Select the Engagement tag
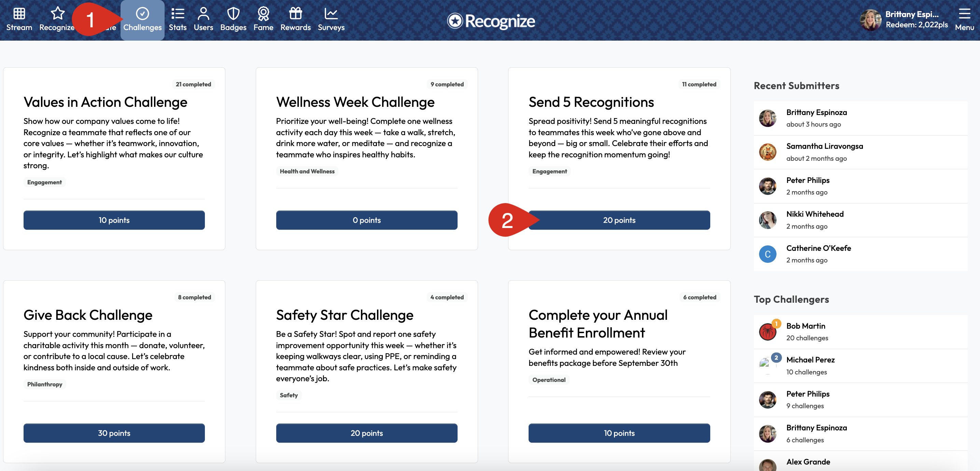 [44, 182]
